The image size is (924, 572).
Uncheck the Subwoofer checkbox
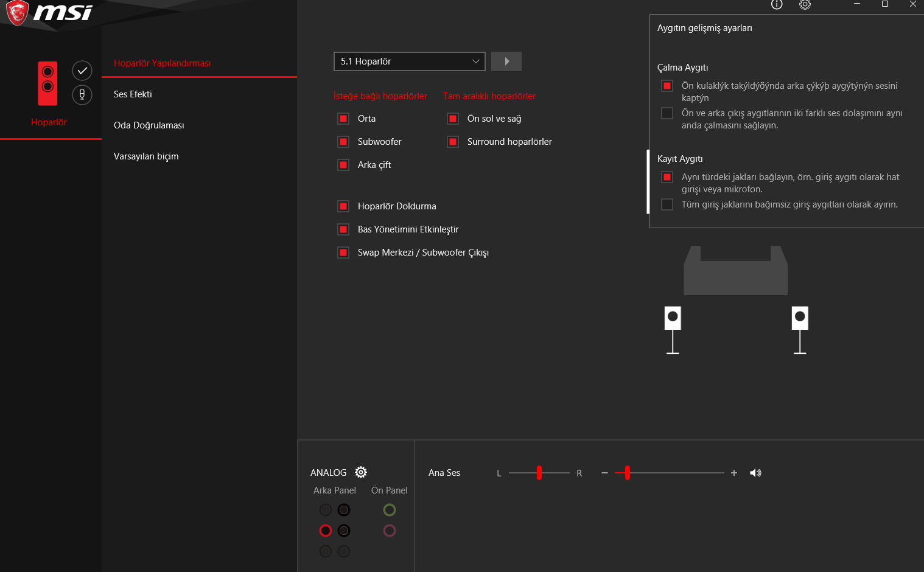point(343,142)
